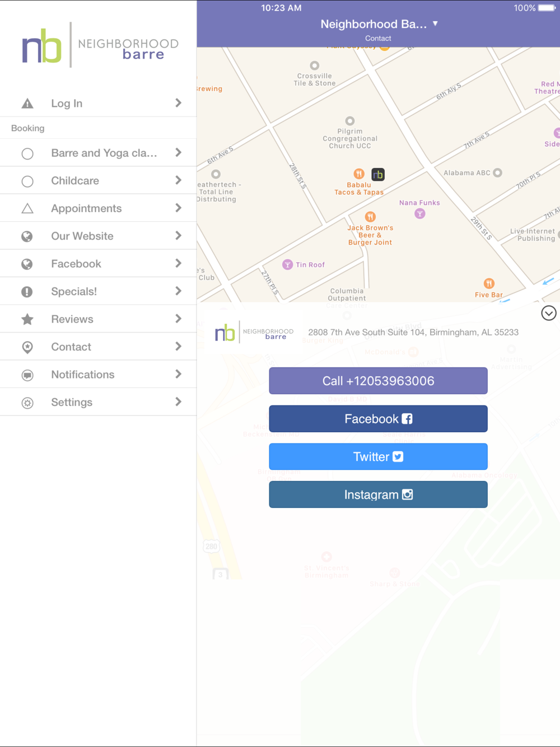
Task: Tap the Five Bar restaurant pin
Action: [489, 283]
